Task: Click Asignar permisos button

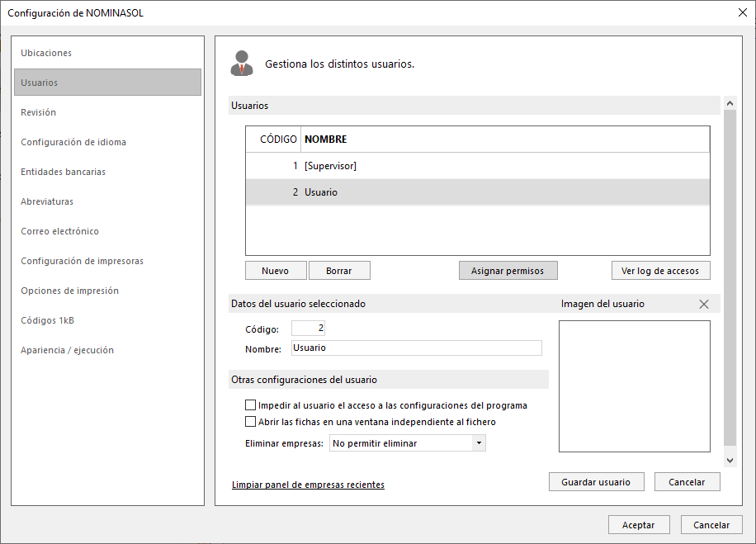Action: click(x=508, y=271)
